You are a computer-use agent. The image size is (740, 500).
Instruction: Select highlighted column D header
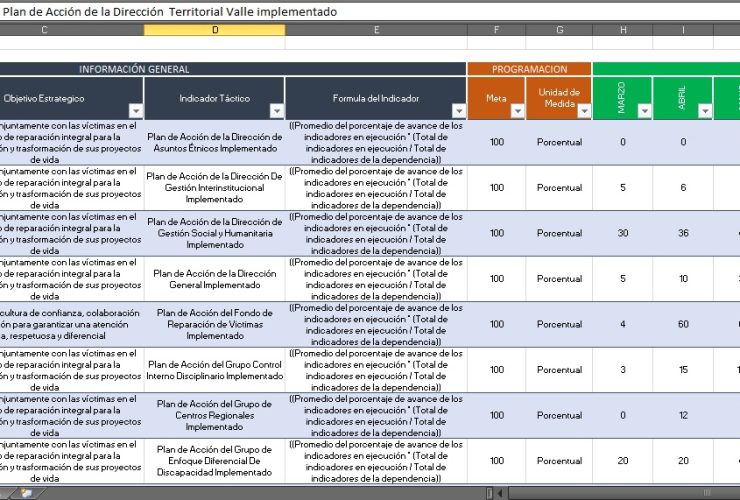tap(215, 30)
